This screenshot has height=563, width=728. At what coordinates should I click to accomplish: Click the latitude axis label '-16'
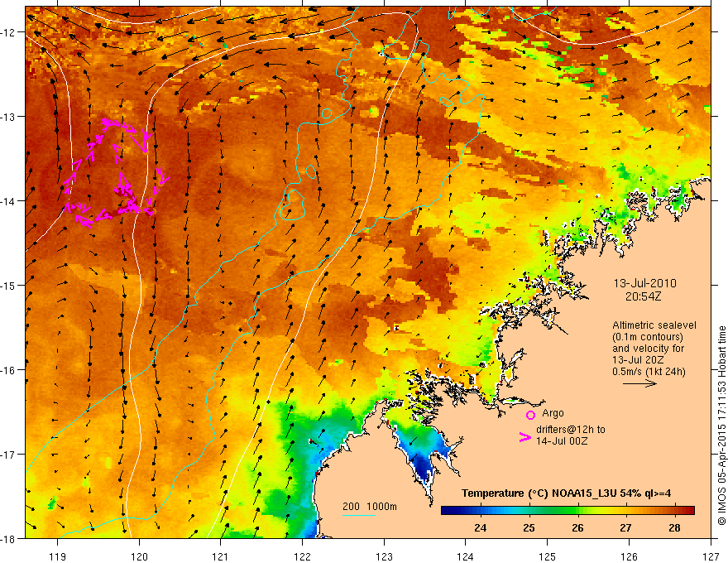(x=8, y=370)
